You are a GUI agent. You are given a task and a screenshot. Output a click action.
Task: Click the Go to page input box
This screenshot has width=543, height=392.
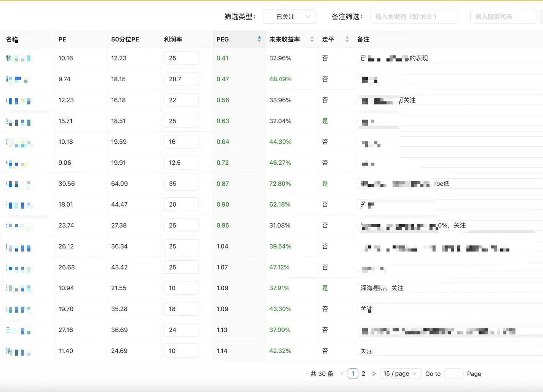click(454, 373)
